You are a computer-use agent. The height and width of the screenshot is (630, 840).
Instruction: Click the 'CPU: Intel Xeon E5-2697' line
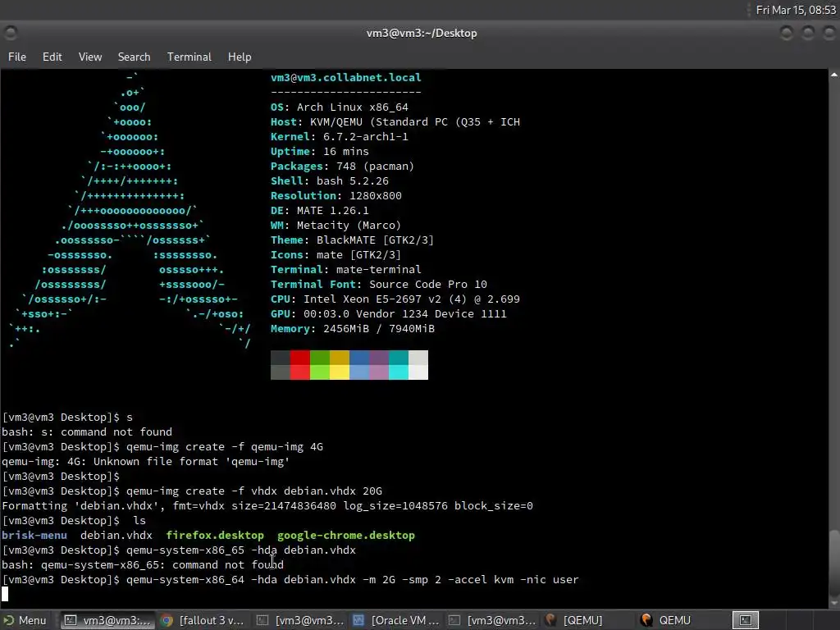tap(395, 299)
